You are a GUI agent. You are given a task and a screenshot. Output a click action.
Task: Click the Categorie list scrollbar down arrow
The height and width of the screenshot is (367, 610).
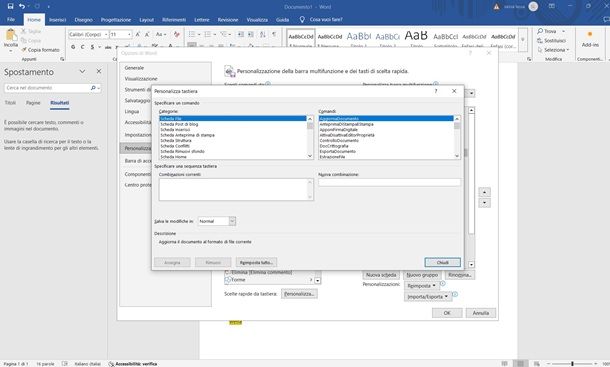pyautogui.click(x=310, y=156)
